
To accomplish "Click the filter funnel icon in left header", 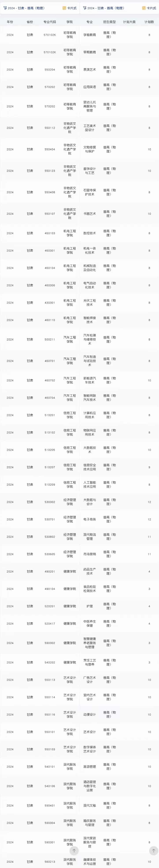I will [x=5, y=8].
